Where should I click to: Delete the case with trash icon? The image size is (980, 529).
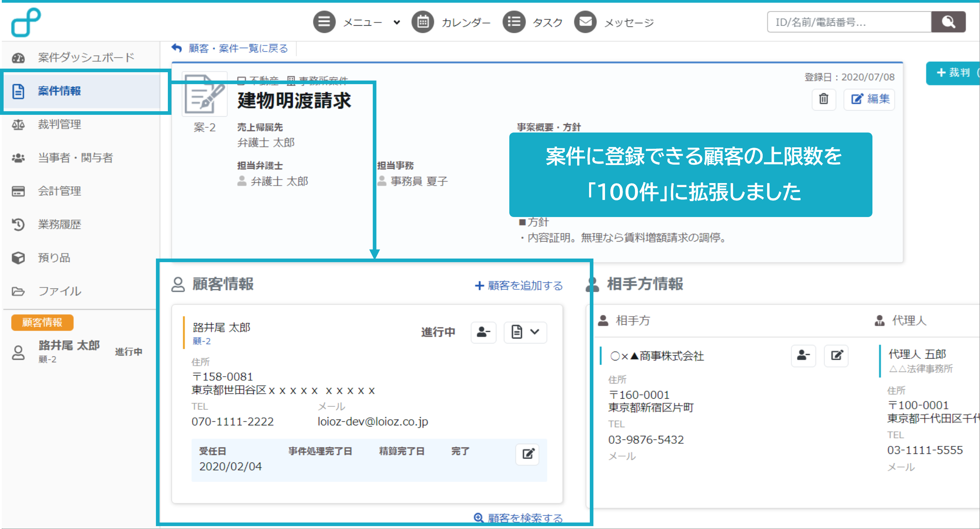[x=823, y=99]
